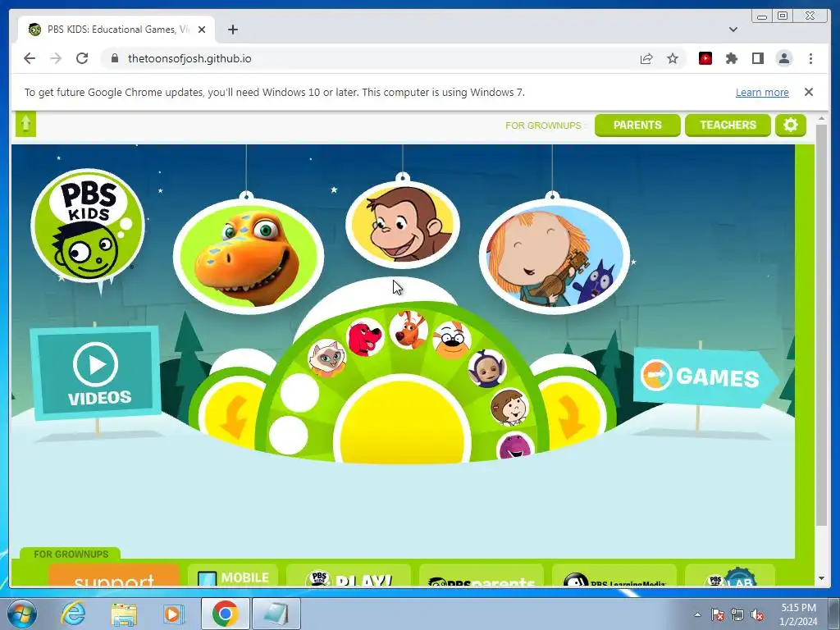Viewport: 840px width, 630px height.
Task: Rotate show wheel with right arrow
Action: click(571, 418)
